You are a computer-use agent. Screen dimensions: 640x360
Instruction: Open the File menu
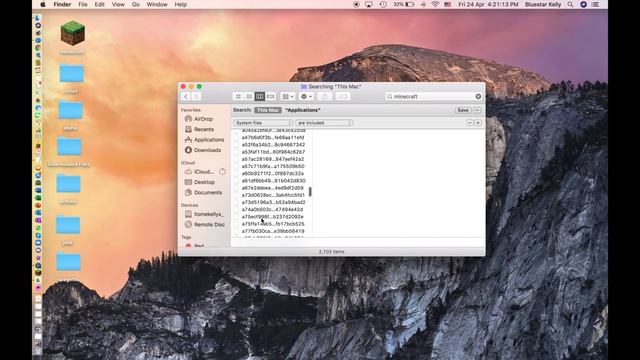(x=83, y=4)
